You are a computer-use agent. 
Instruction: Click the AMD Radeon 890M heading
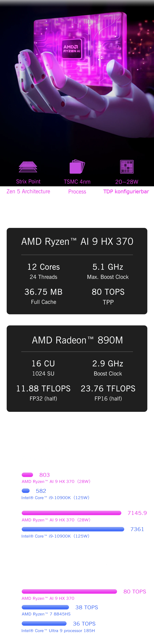77,340
